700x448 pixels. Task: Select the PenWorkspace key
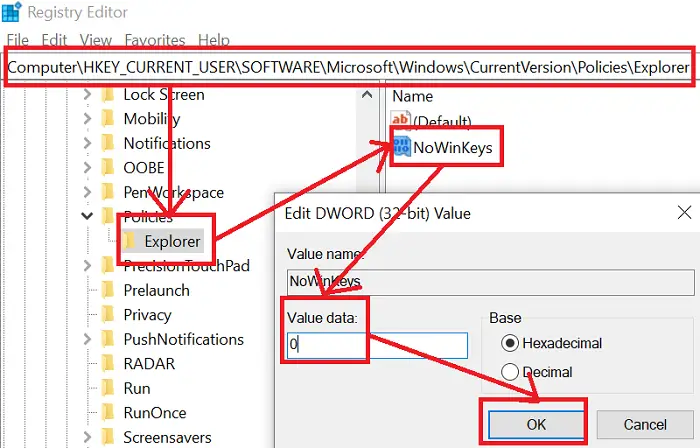tap(174, 192)
